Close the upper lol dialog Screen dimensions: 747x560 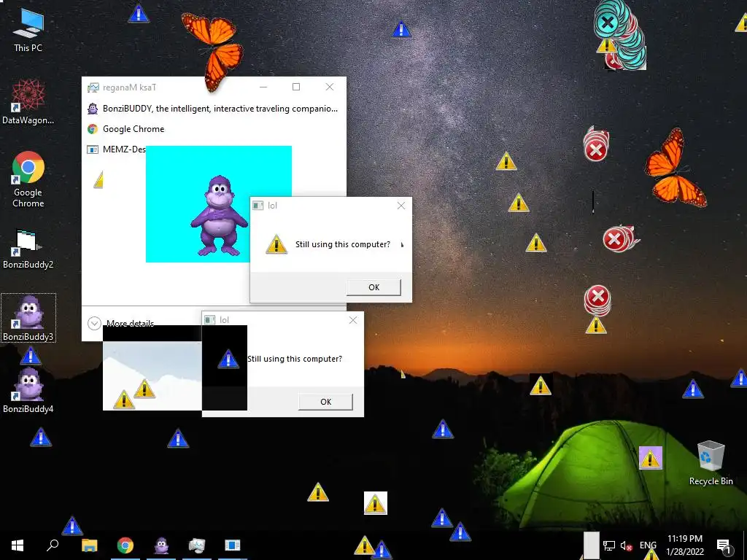(401, 205)
